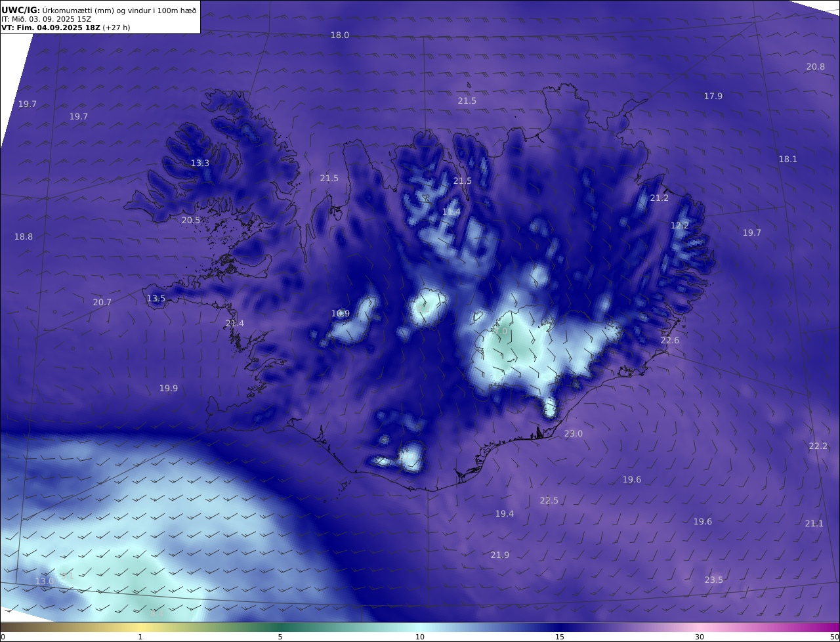
Task: Click the colorbar tick label 1
Action: tap(140, 637)
